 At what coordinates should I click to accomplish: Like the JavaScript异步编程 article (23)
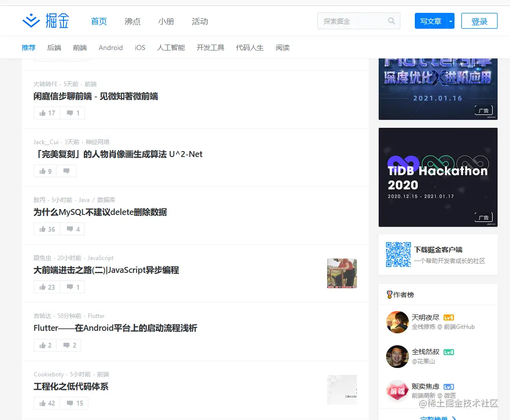coord(47,287)
